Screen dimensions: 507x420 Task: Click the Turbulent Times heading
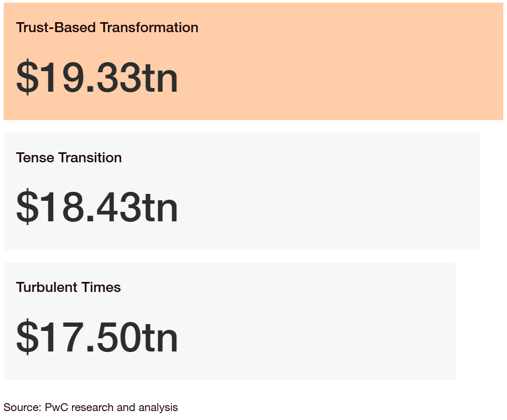69,287
